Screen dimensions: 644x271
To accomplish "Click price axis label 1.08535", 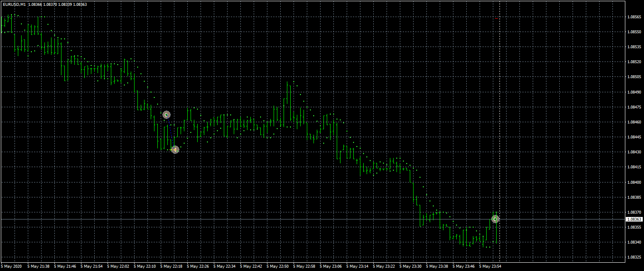I will point(634,47).
